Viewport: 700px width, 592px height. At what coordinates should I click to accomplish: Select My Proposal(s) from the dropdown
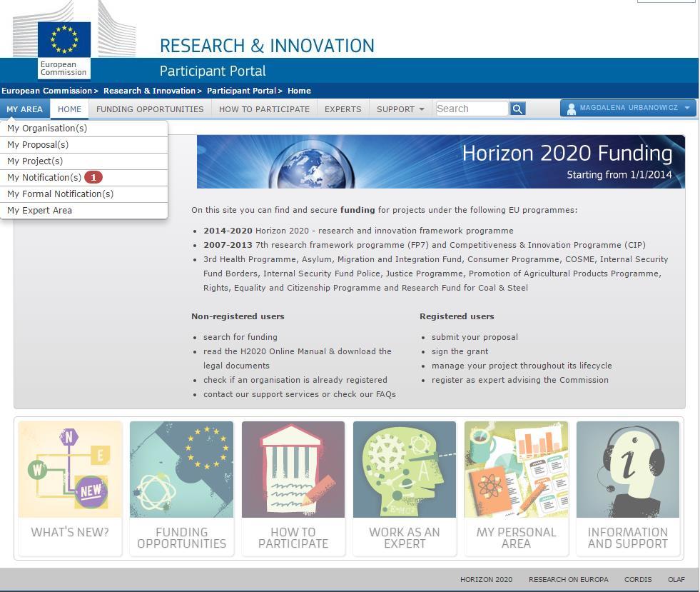tap(84, 145)
